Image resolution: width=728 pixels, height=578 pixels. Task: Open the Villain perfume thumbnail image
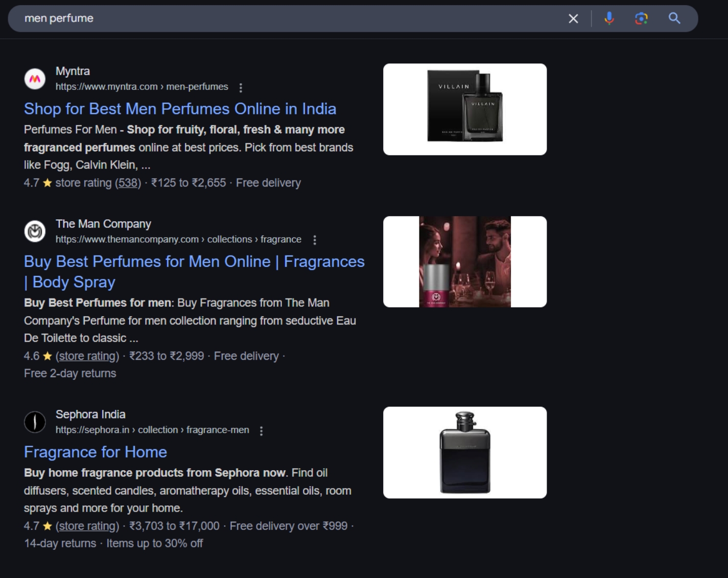(465, 109)
